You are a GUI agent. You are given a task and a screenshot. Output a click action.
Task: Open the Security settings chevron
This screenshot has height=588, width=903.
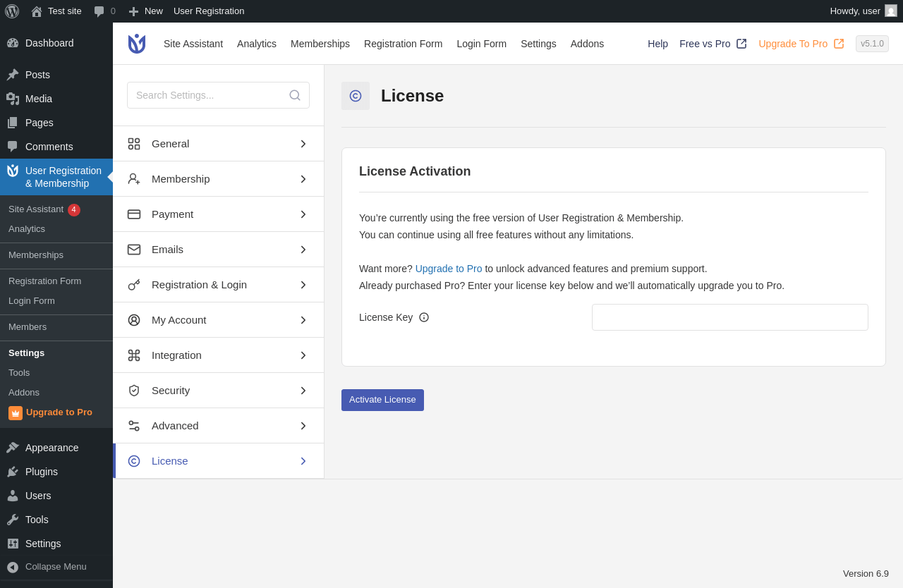303,391
